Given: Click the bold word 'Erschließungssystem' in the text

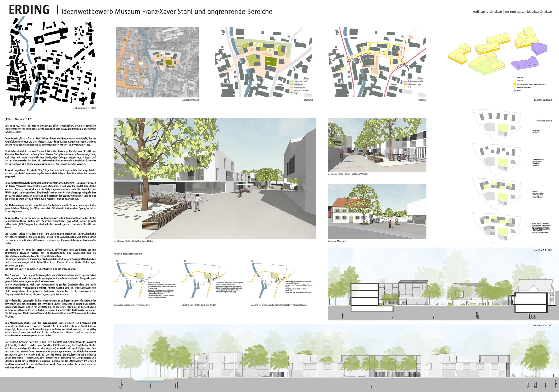Looking at the screenshot, I should click(x=21, y=183).
